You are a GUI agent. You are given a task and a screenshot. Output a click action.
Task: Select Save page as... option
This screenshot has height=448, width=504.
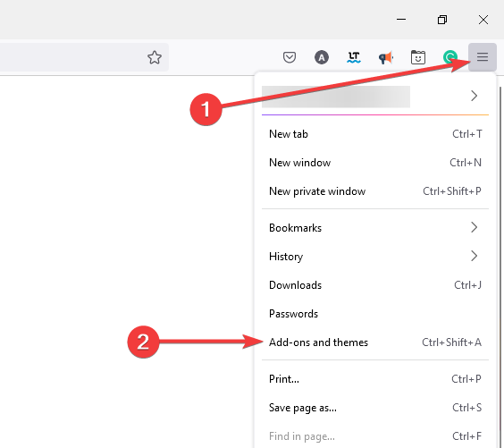[x=375, y=408]
